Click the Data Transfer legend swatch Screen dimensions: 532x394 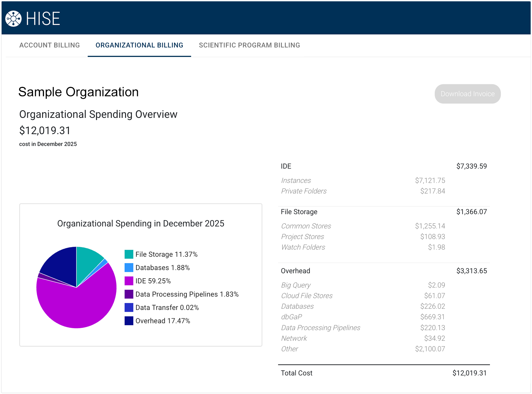point(129,307)
